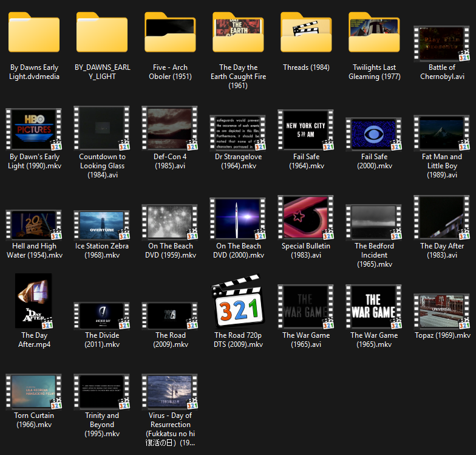Viewport: 476px width, 455px height.
Task: Select The Bedford Incident (1965).mkv thumbnail
Action: coord(374,222)
